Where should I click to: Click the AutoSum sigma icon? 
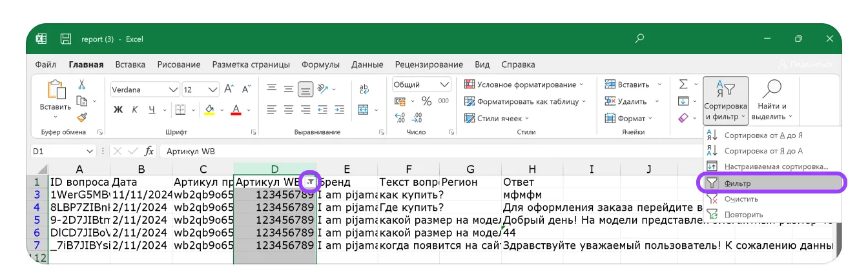click(x=683, y=84)
